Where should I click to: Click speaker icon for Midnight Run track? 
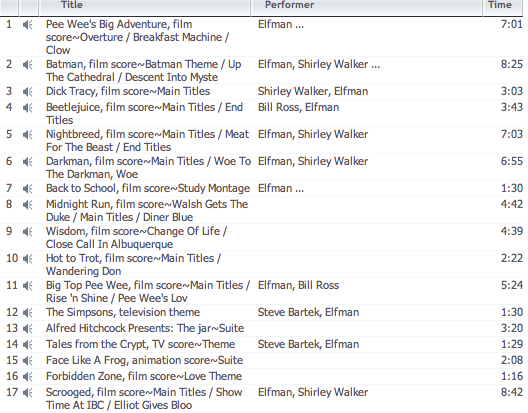[x=28, y=205]
